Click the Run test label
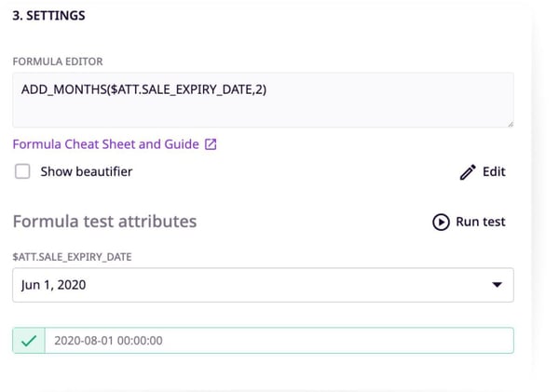This screenshot has height=392, width=559. [x=480, y=222]
